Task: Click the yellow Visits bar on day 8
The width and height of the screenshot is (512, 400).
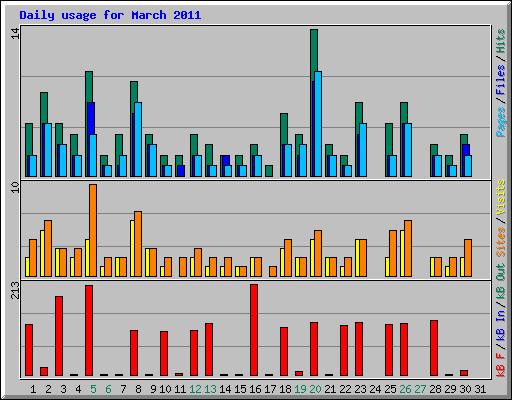Action: click(x=132, y=248)
